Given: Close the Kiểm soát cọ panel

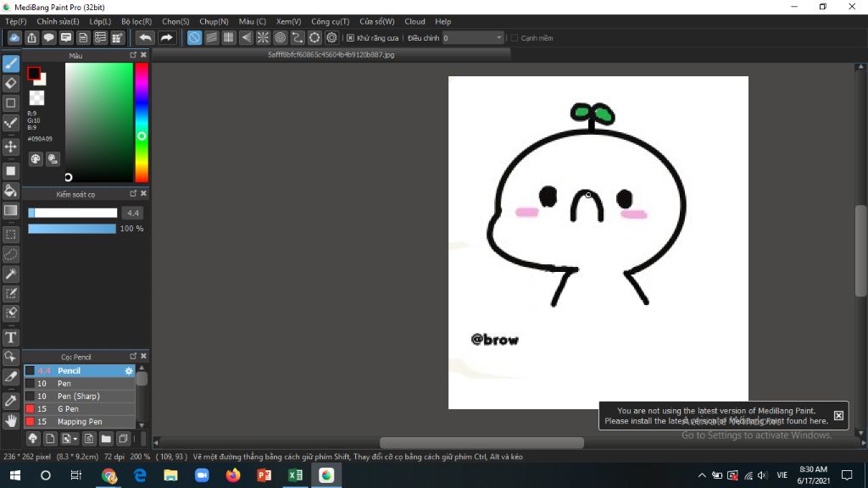Looking at the screenshot, I should pyautogui.click(x=143, y=193).
